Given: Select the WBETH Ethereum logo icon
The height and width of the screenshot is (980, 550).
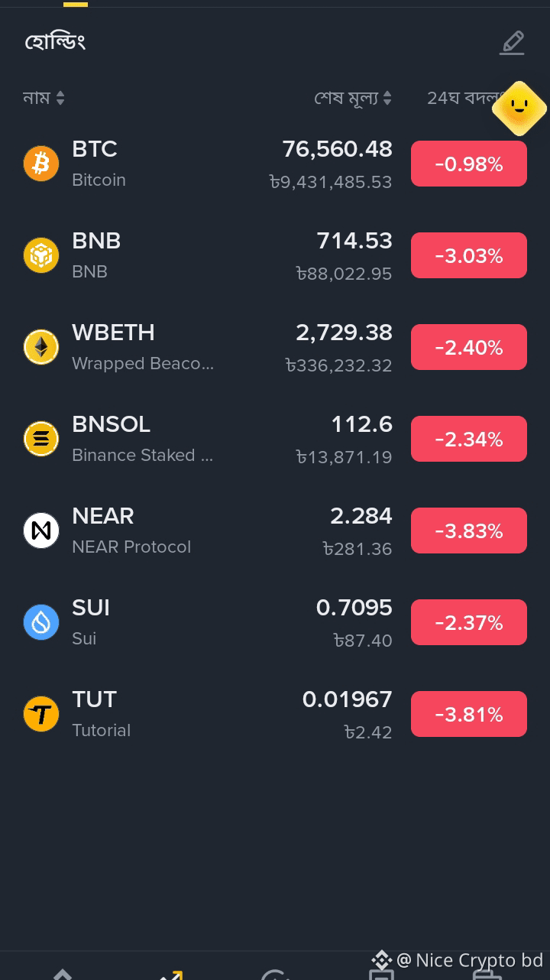Looking at the screenshot, I should 41,347.
